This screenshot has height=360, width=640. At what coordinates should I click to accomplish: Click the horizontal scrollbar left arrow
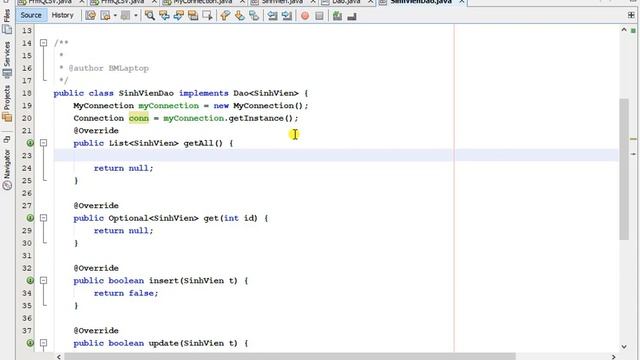coord(59,357)
